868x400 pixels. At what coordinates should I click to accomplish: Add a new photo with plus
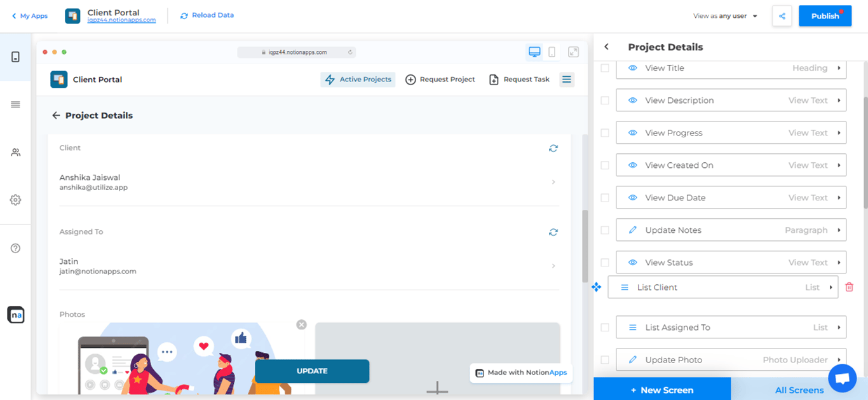tap(437, 389)
